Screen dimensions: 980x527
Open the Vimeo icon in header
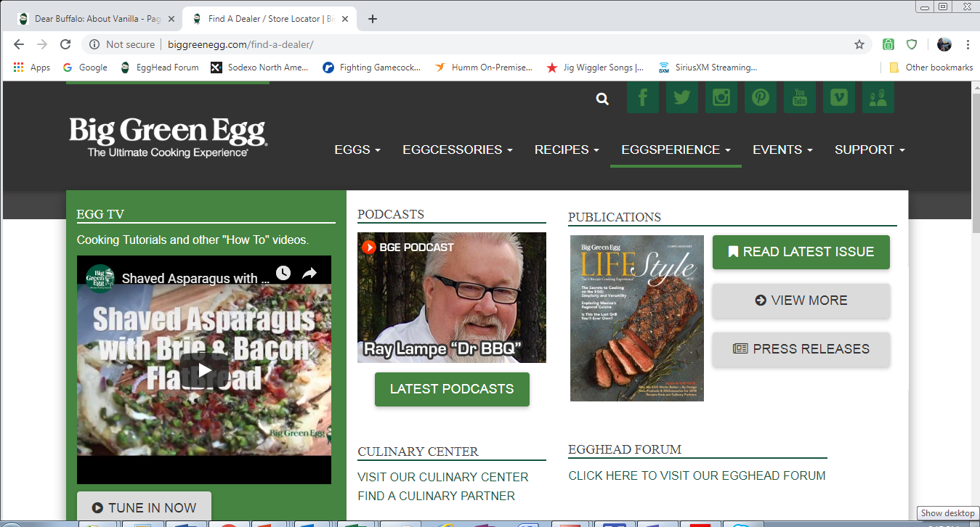click(839, 97)
